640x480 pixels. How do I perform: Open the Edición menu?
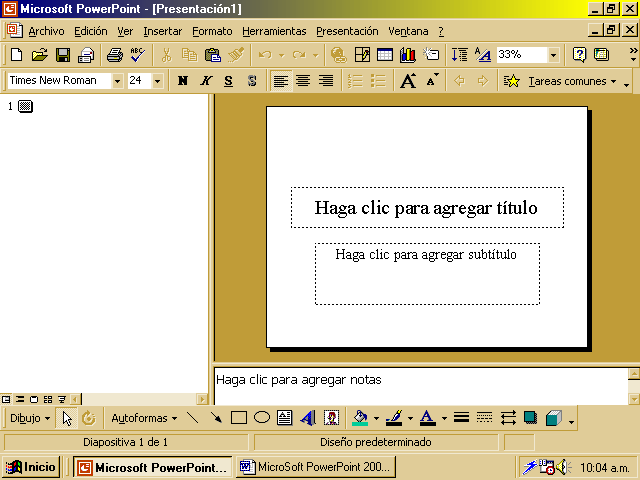click(x=91, y=31)
